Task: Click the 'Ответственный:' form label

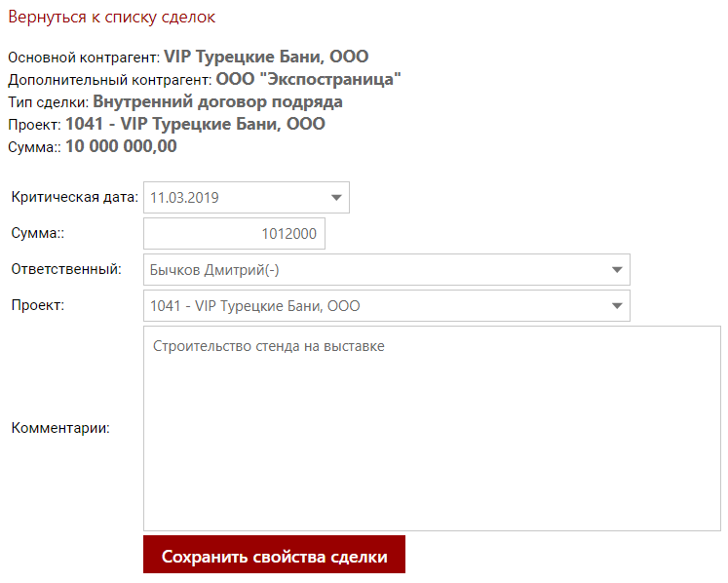Action: tap(66, 269)
